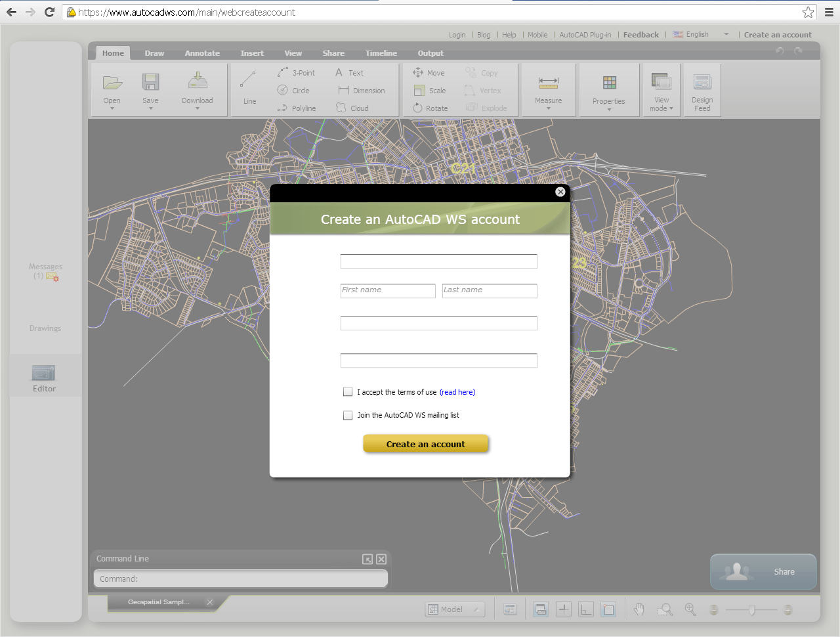Choose the Vertex tool
This screenshot has height=637, width=840.
pyautogui.click(x=483, y=91)
